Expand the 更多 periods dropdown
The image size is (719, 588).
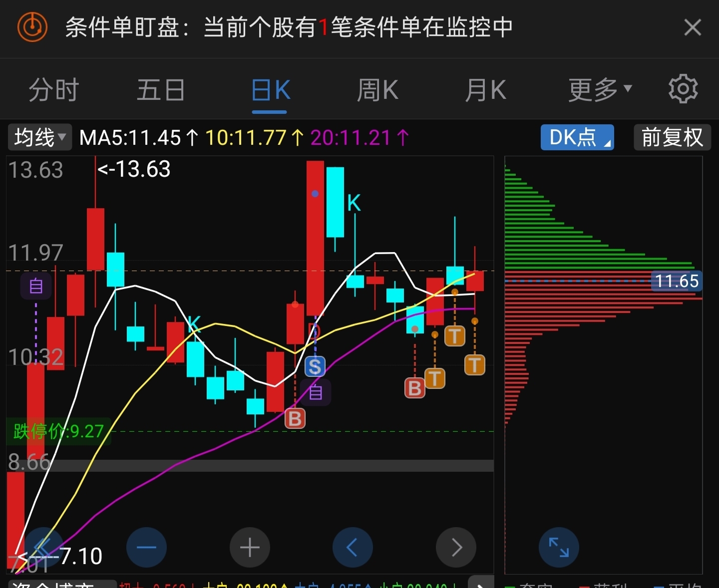[x=600, y=90]
